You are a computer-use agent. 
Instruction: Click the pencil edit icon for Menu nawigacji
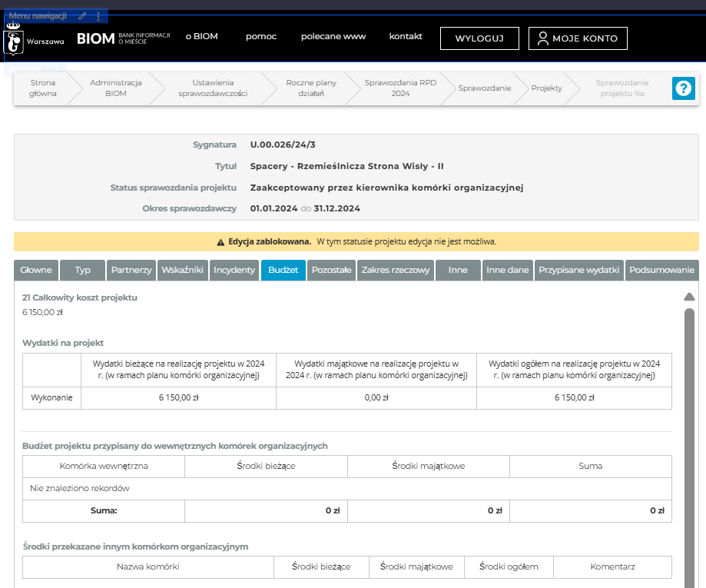[82, 15]
